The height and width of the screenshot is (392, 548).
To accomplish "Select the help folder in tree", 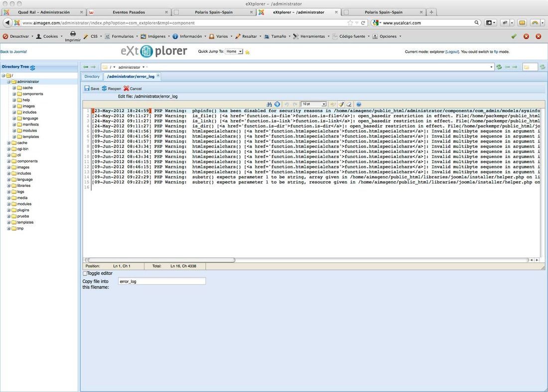I will click(x=26, y=100).
